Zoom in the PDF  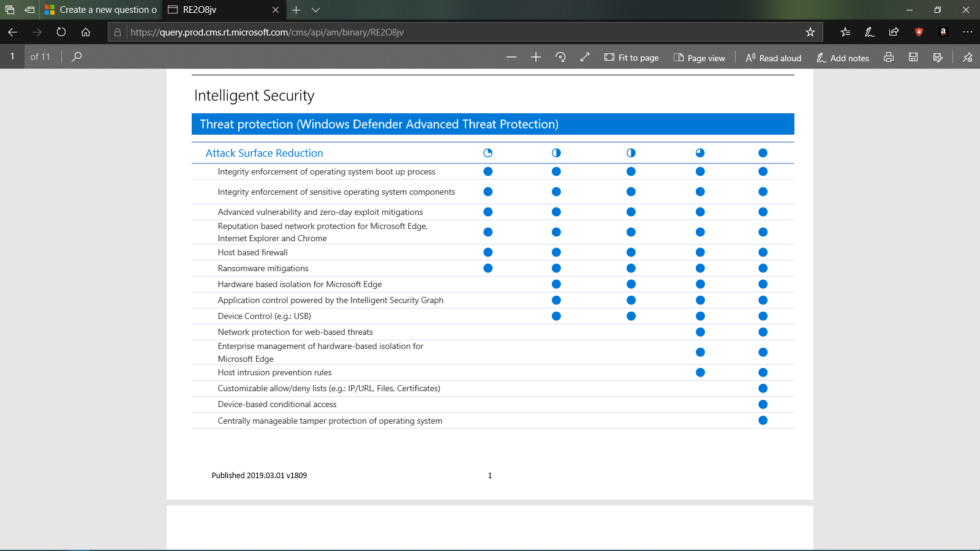(x=536, y=57)
